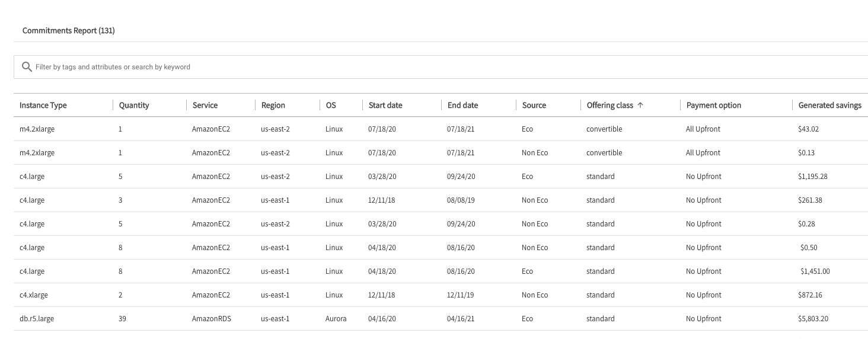This screenshot has width=868, height=339.
Task: Click the AmazonRDS service cell
Action: 211,319
